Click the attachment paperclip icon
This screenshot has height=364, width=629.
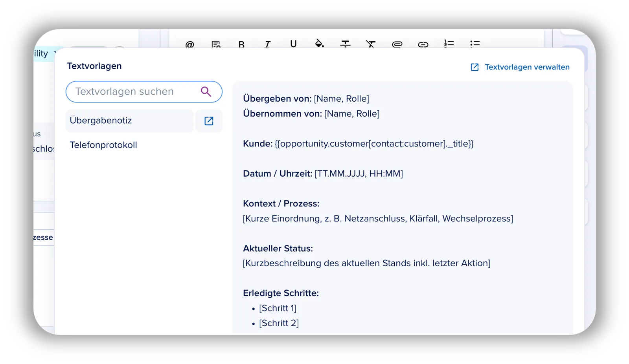tap(397, 44)
